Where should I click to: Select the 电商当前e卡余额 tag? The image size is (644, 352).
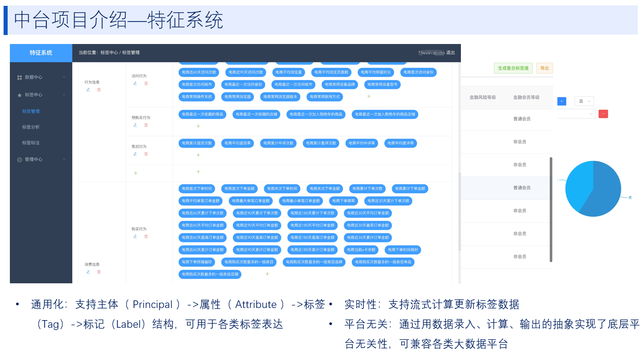point(361,250)
